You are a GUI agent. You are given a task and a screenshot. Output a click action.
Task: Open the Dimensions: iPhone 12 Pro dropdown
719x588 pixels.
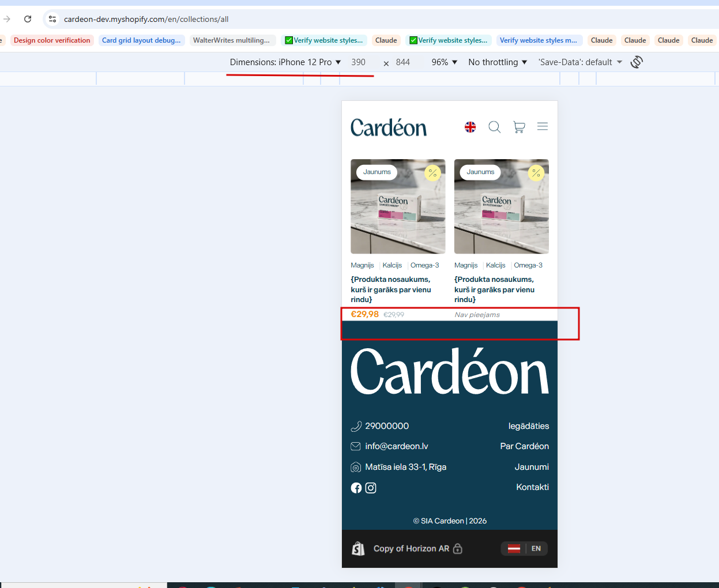point(285,62)
